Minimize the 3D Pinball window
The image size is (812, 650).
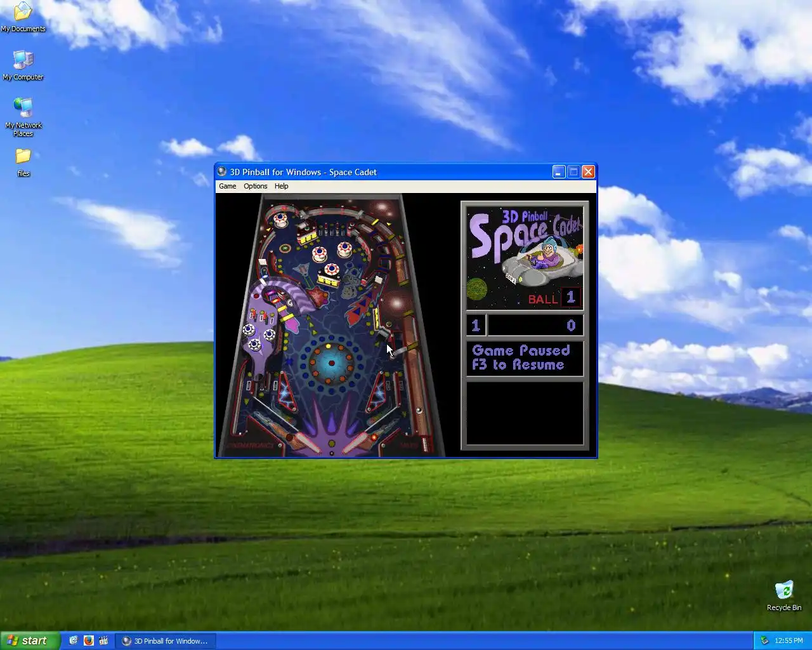point(559,171)
